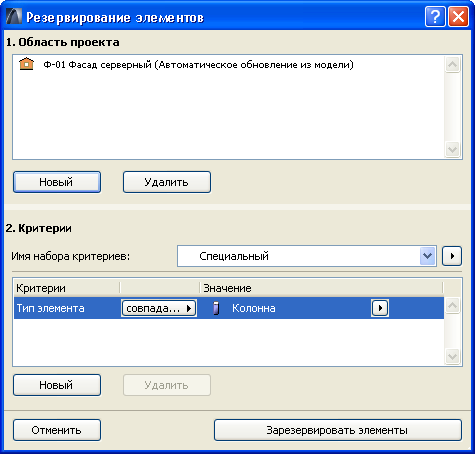Click the Колонна value text
Image resolution: width=475 pixels, height=454 pixels.
pos(254,308)
